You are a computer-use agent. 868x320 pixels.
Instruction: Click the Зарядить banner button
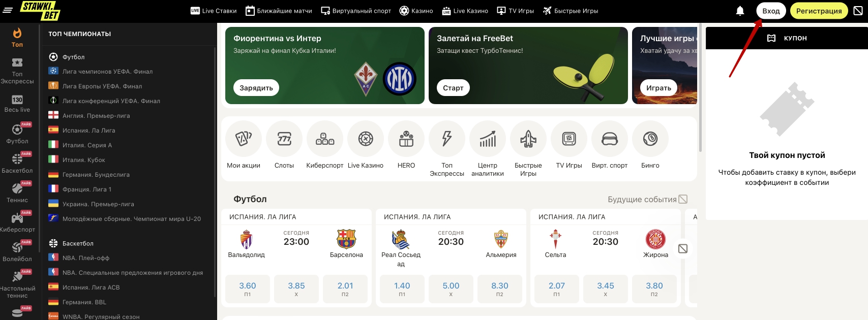click(x=256, y=88)
